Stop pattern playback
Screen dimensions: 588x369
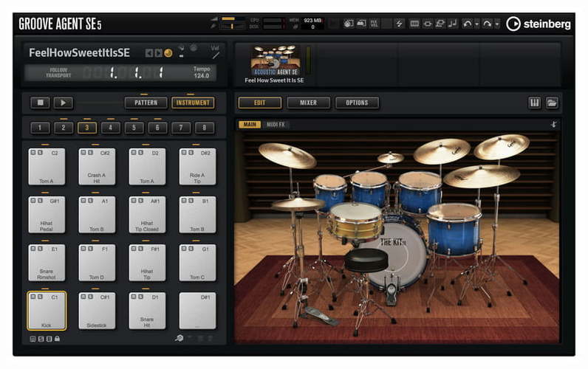pyautogui.click(x=40, y=103)
